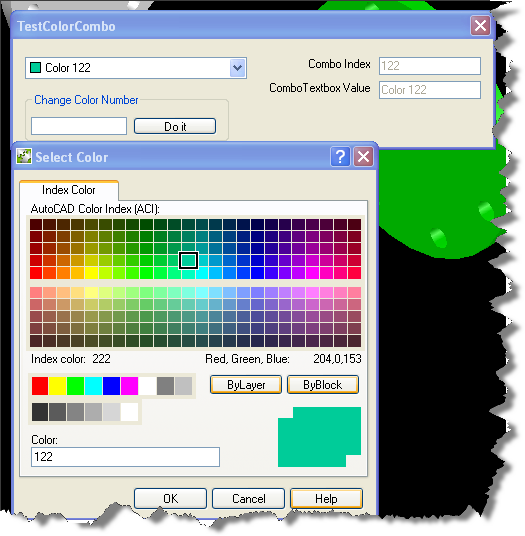The height and width of the screenshot is (536, 525).
Task: Pick the blue standard color swatch
Action: point(112,386)
